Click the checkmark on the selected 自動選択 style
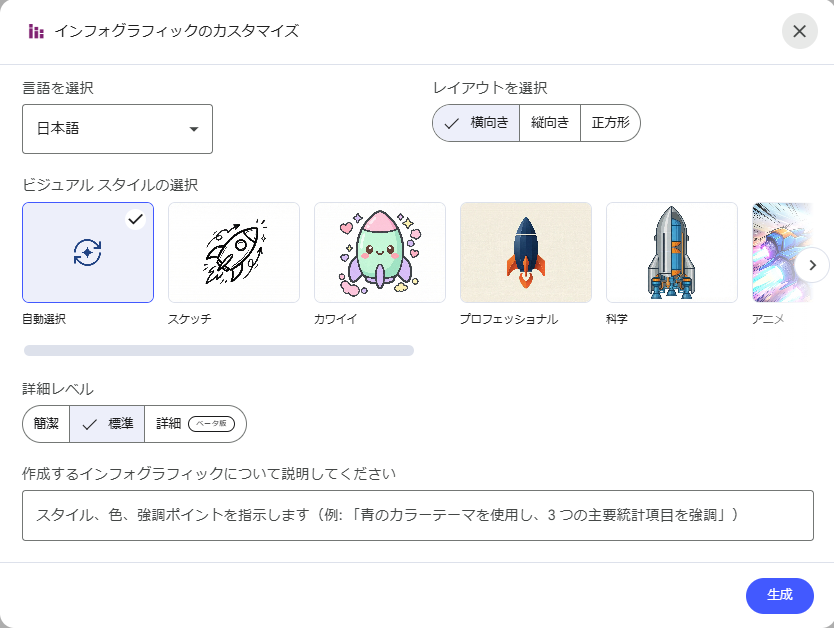 coord(137,219)
